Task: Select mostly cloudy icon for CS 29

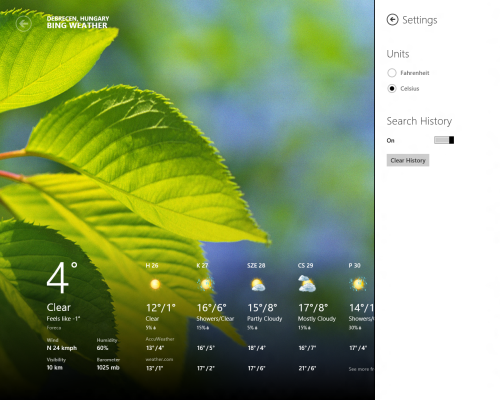Action: point(307,284)
